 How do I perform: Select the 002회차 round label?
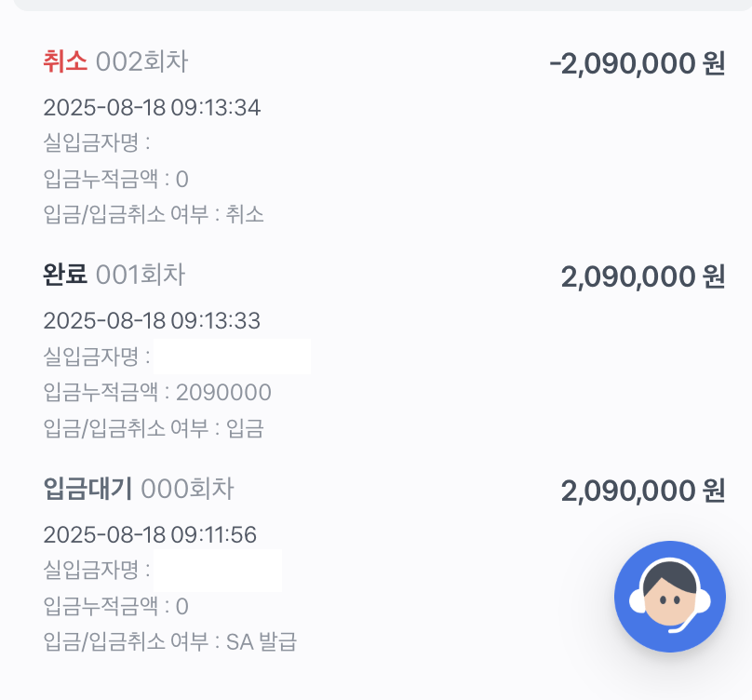click(x=142, y=61)
